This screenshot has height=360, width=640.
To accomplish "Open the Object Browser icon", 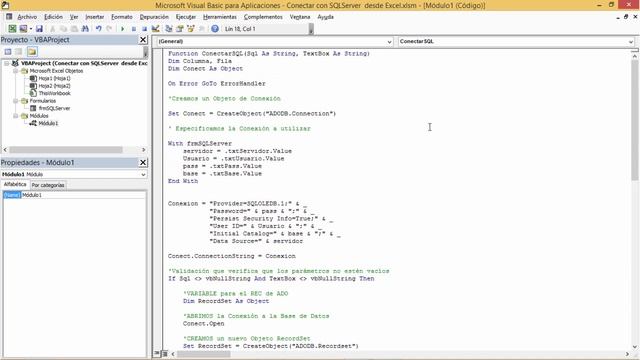I will [191, 29].
